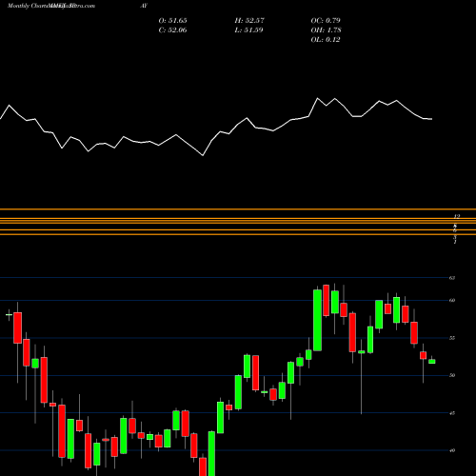Screen dimensions: 476x476
Task: Select the low value L: 51.59
Action: pyautogui.click(x=249, y=30)
